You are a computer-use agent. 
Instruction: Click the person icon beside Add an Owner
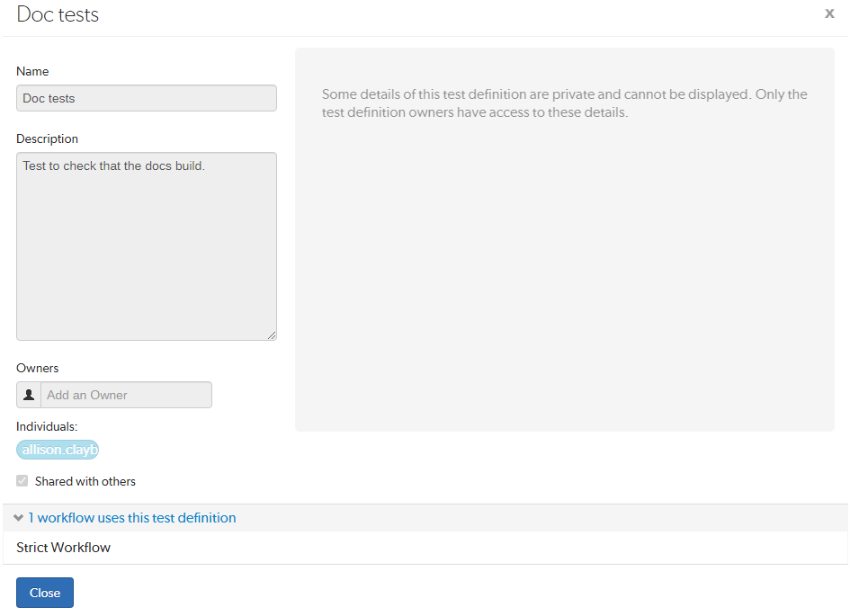pyautogui.click(x=29, y=395)
